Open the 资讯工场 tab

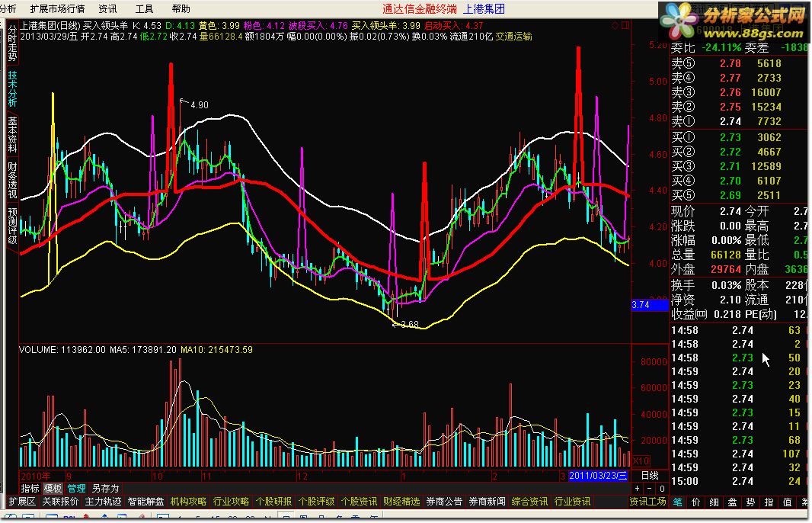[647, 501]
